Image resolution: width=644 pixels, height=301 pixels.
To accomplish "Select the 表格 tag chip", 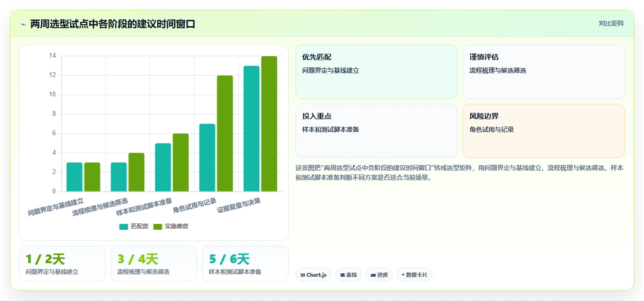I will tap(348, 275).
